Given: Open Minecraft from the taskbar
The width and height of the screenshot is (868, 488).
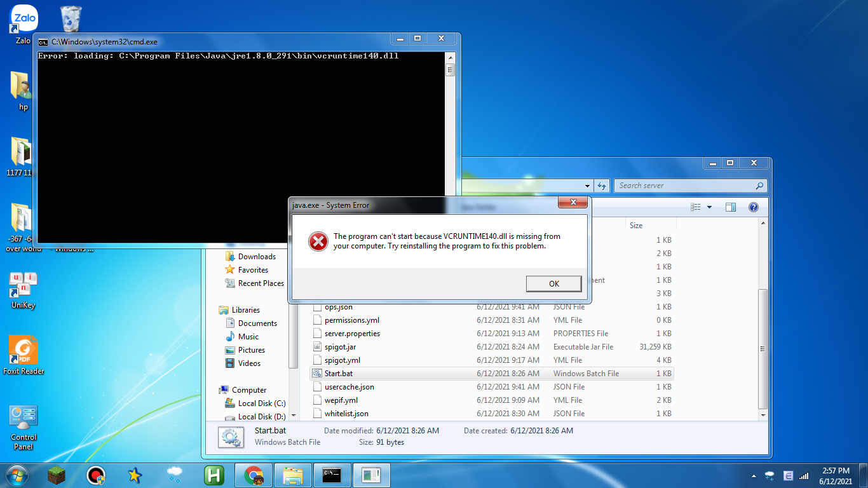Looking at the screenshot, I should coord(57,475).
